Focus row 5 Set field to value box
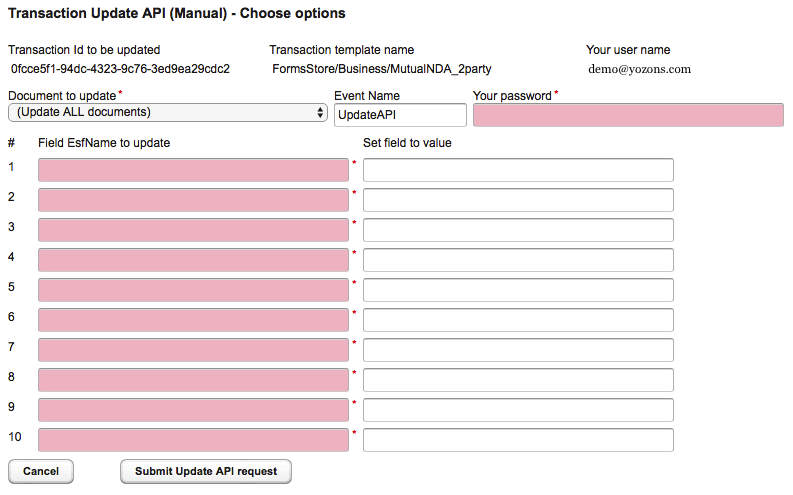 click(518, 290)
